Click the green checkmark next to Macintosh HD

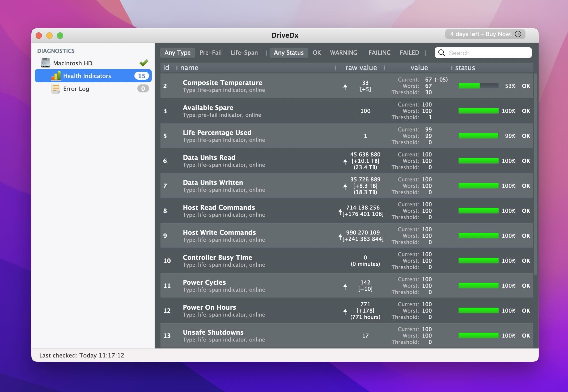(144, 63)
